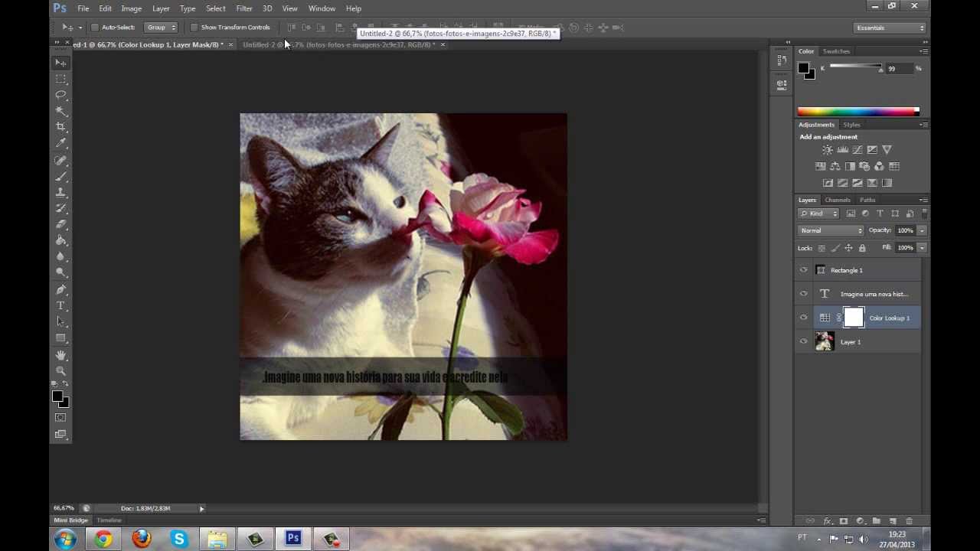Select the Crop tool

coord(61,127)
